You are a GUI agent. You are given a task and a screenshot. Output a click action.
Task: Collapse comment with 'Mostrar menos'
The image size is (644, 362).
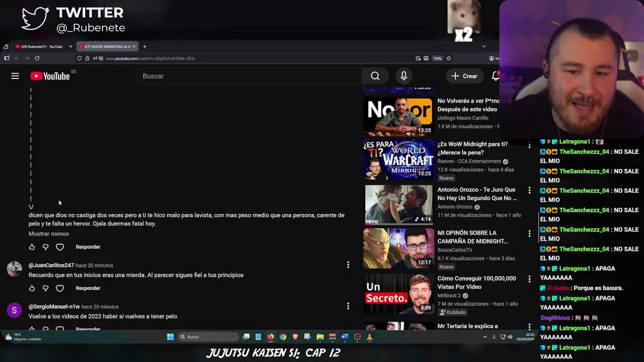coord(49,234)
